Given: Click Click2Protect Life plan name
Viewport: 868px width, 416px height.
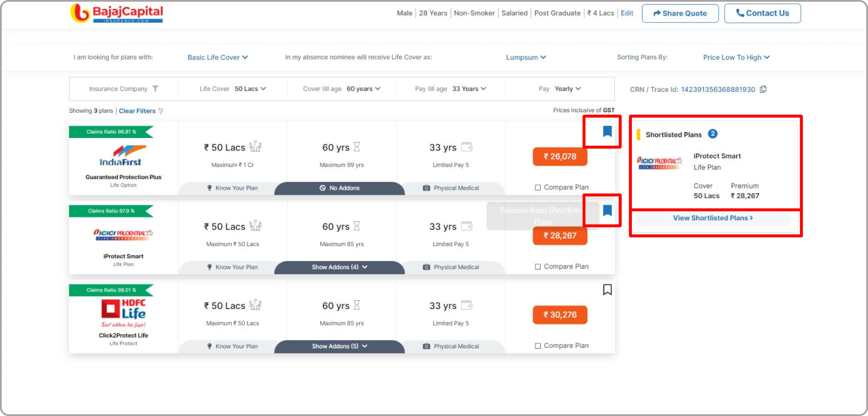Looking at the screenshot, I should click(x=123, y=335).
